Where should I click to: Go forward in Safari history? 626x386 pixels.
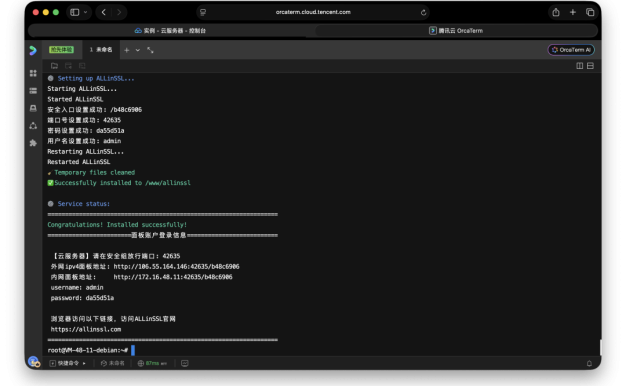[119, 12]
